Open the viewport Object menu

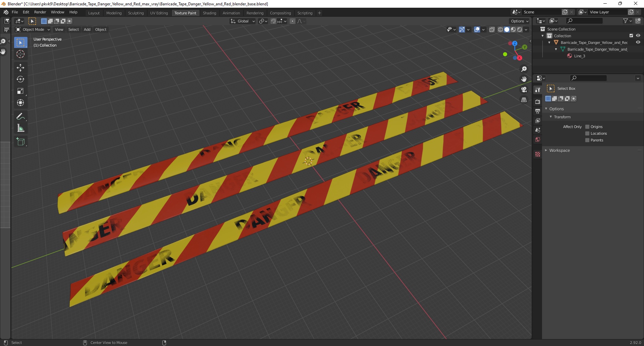tap(101, 30)
